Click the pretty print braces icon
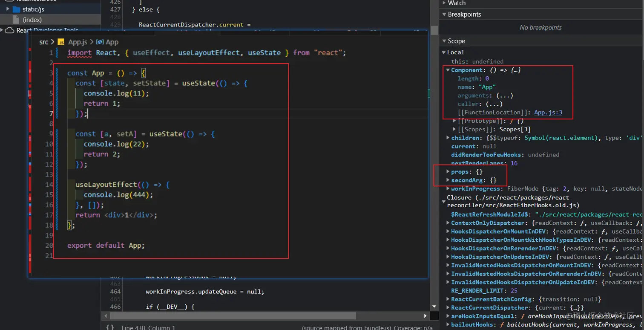Viewport: 644px width, 330px height. (x=110, y=327)
